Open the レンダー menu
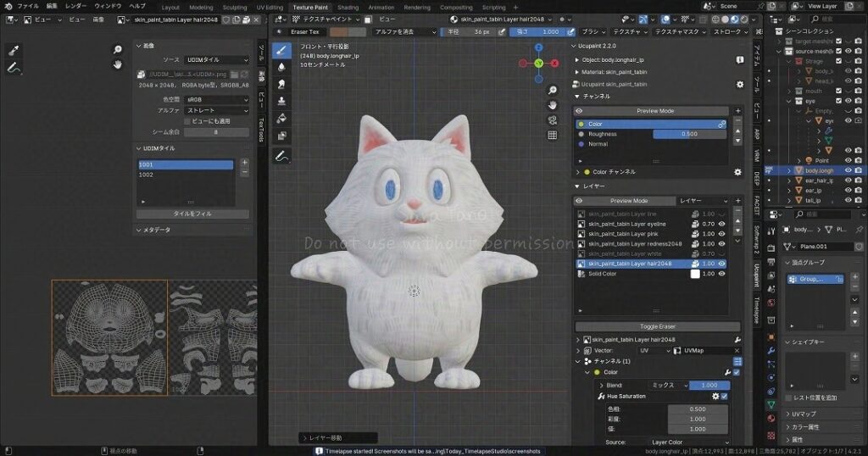This screenshot has width=868, height=456. (76, 6)
